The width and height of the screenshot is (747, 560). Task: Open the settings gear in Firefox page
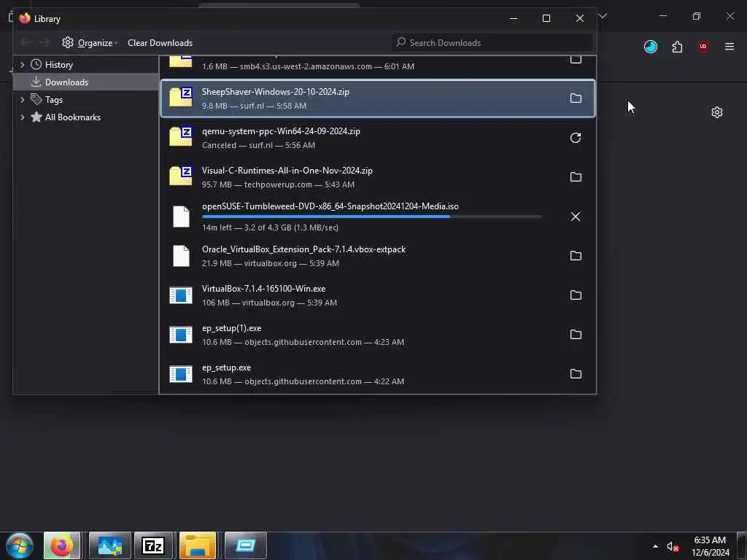pyautogui.click(x=717, y=112)
